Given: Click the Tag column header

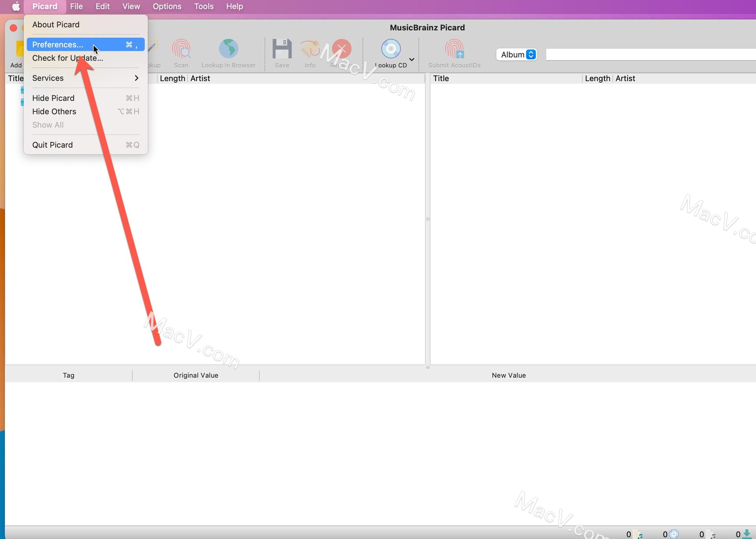Looking at the screenshot, I should point(69,375).
